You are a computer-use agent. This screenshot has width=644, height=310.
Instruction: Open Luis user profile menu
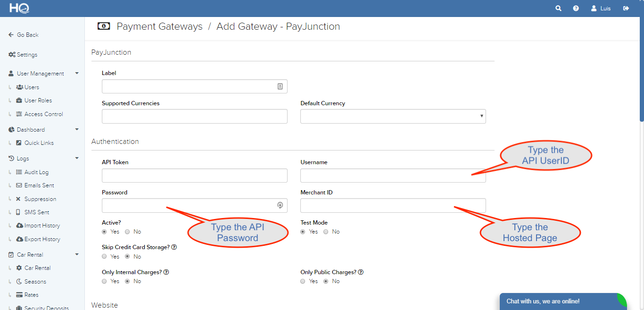601,8
